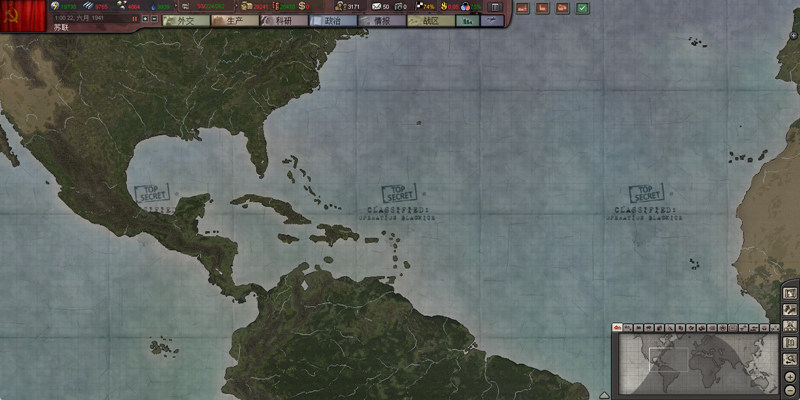
Task: Click the spies camera icon
Action: coord(399,7)
